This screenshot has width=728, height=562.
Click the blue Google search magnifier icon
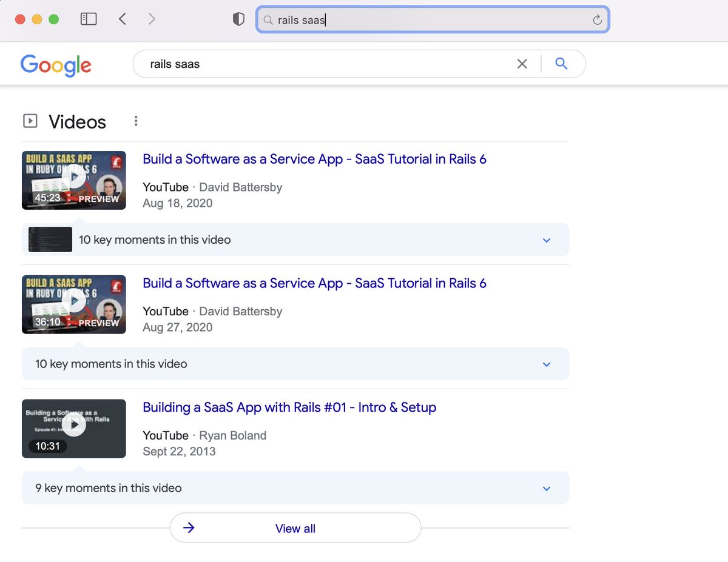tap(561, 64)
